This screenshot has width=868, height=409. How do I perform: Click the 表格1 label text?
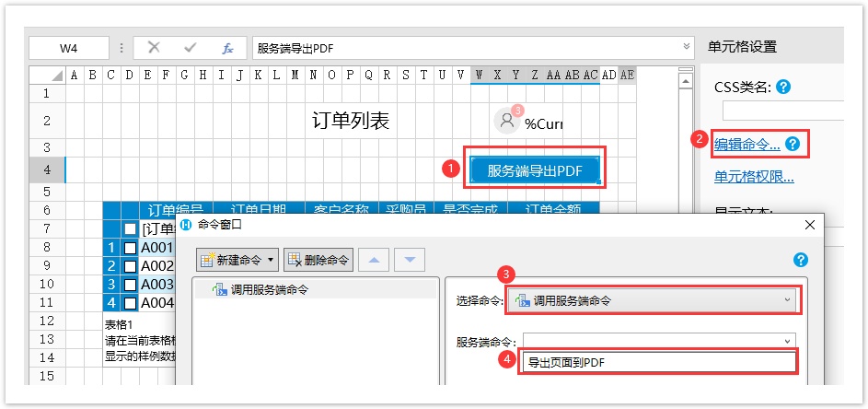point(119,325)
